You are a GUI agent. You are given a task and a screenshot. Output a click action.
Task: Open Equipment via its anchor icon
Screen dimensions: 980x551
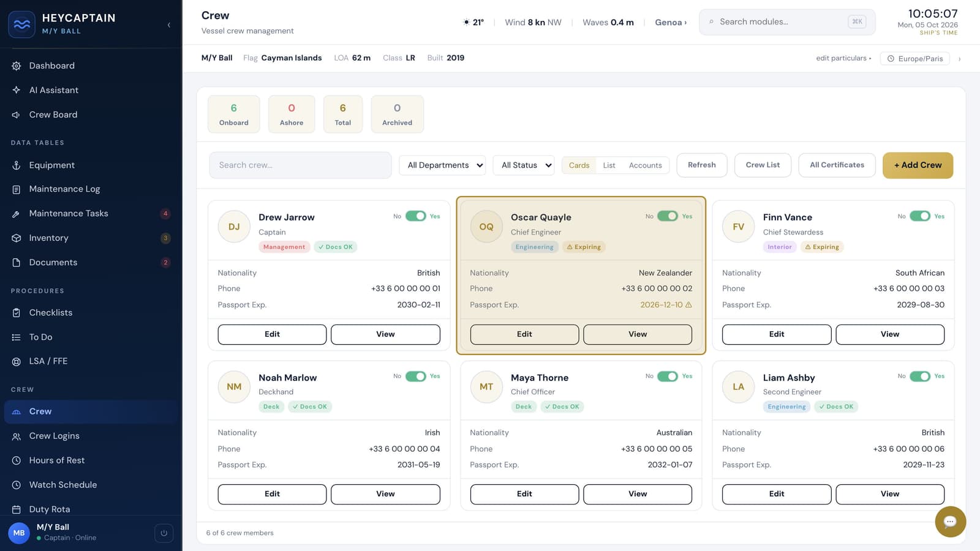(17, 165)
